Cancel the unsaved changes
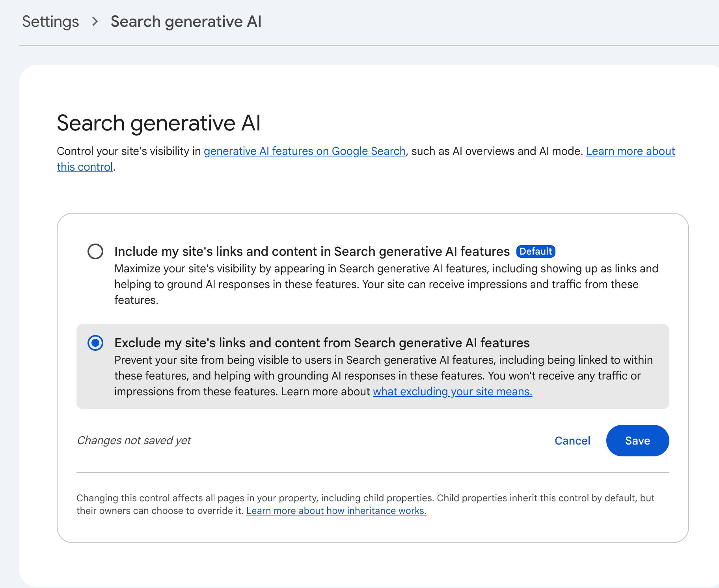This screenshot has width=719, height=588. [x=572, y=441]
